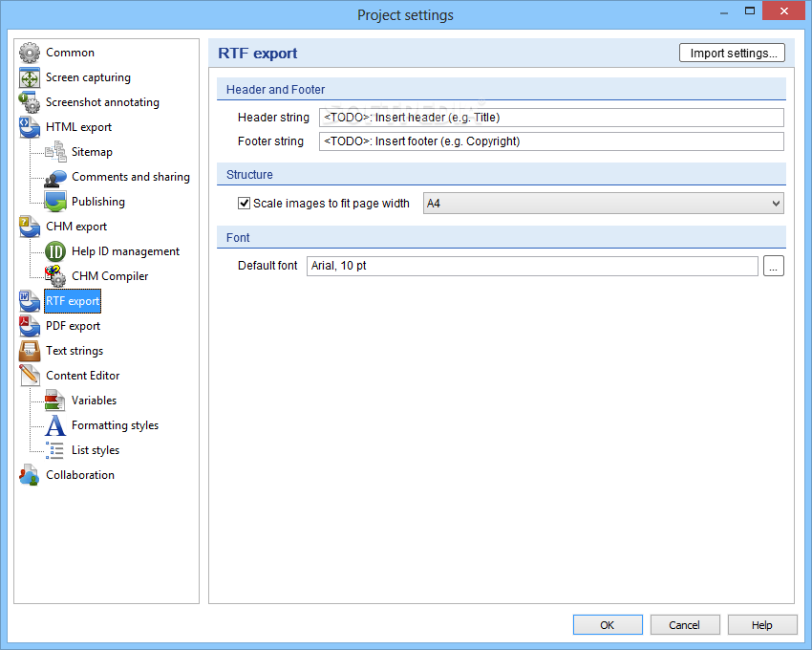The image size is (812, 650).
Task: Click the List styles icon
Action: point(55,450)
